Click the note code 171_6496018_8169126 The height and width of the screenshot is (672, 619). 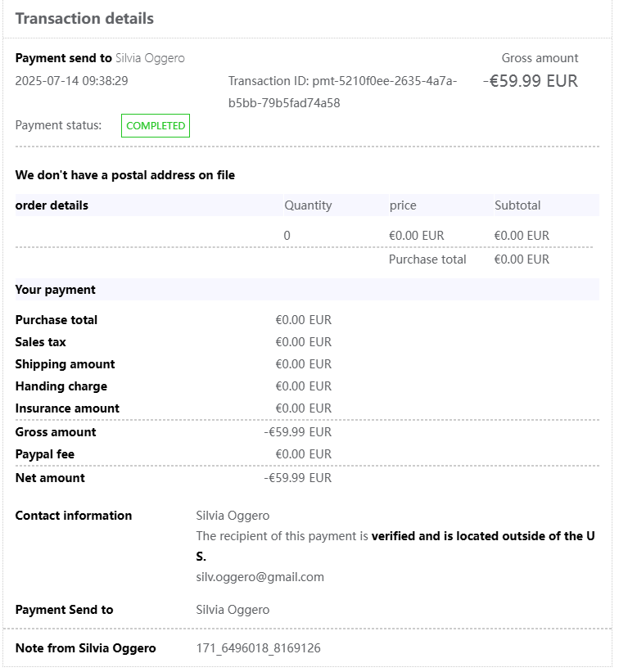258,648
